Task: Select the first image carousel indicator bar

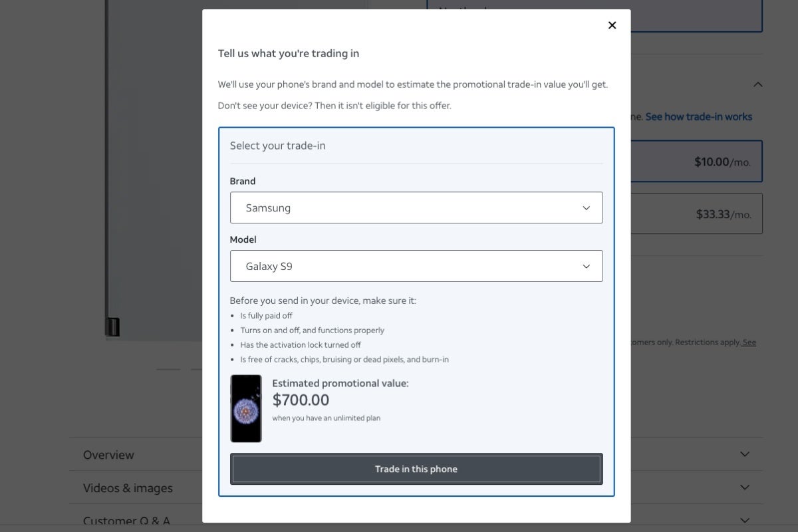Action: tap(168, 369)
